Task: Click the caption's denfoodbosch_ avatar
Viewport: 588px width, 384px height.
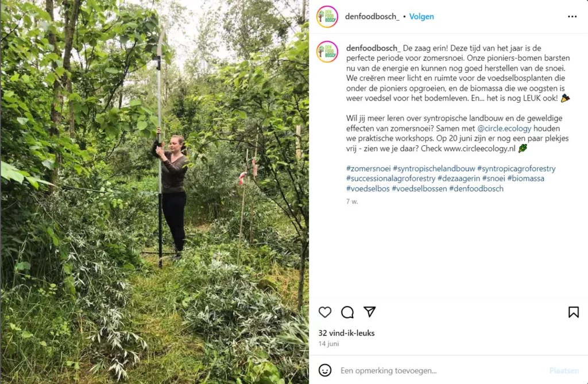Action: 327,52
